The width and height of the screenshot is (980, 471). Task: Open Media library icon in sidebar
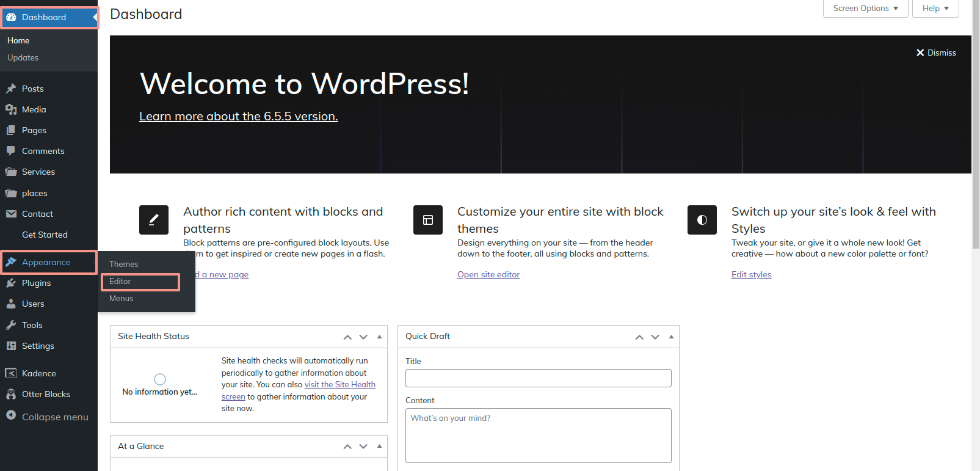tap(11, 109)
